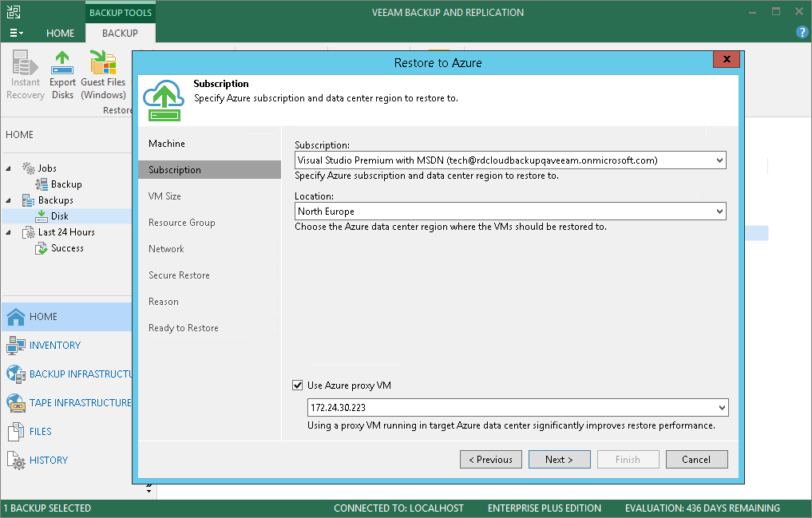
Task: Click the Export Disks ribbon icon
Action: pyautogui.click(x=62, y=62)
